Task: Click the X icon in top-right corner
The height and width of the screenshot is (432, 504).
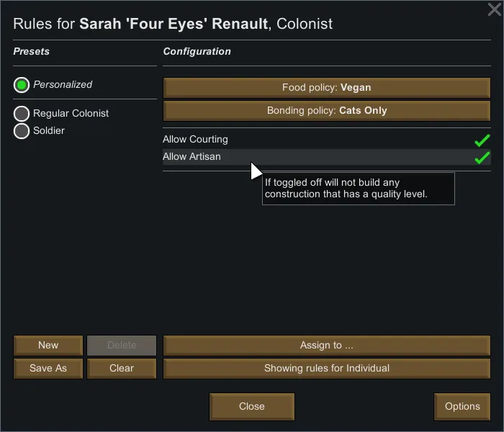Action: (495, 9)
